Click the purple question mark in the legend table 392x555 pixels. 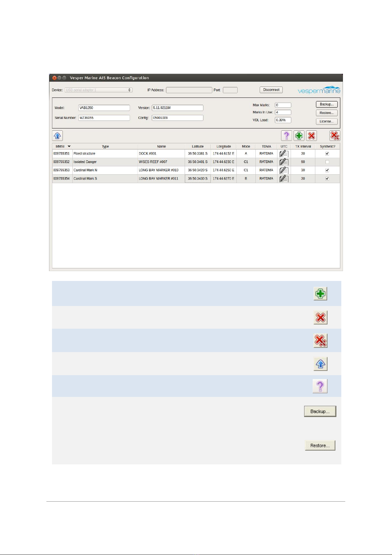[320, 386]
